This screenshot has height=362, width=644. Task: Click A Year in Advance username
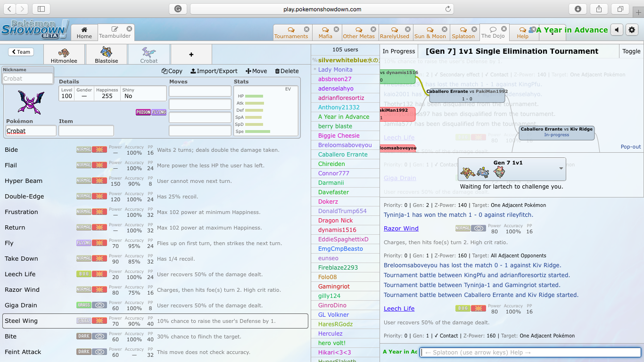[x=572, y=30]
